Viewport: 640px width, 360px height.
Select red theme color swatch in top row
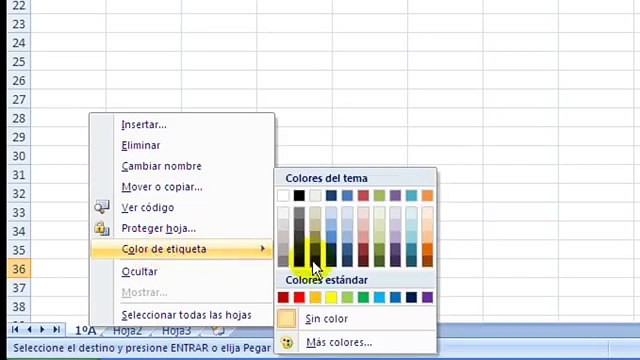[x=363, y=196]
